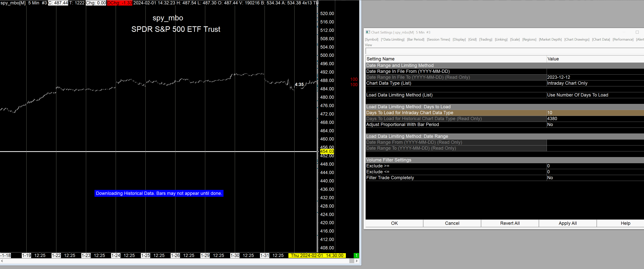Click the Chart Settings window icon

[x=368, y=32]
